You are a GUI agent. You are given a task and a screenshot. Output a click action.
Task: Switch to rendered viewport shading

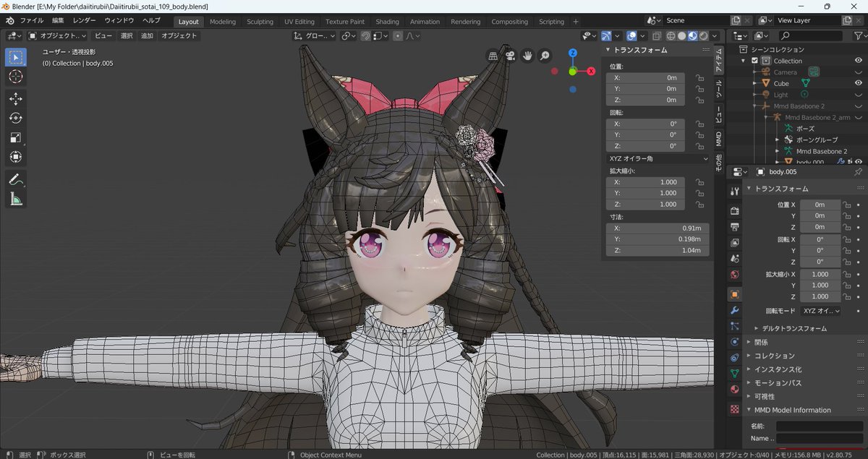[704, 35]
